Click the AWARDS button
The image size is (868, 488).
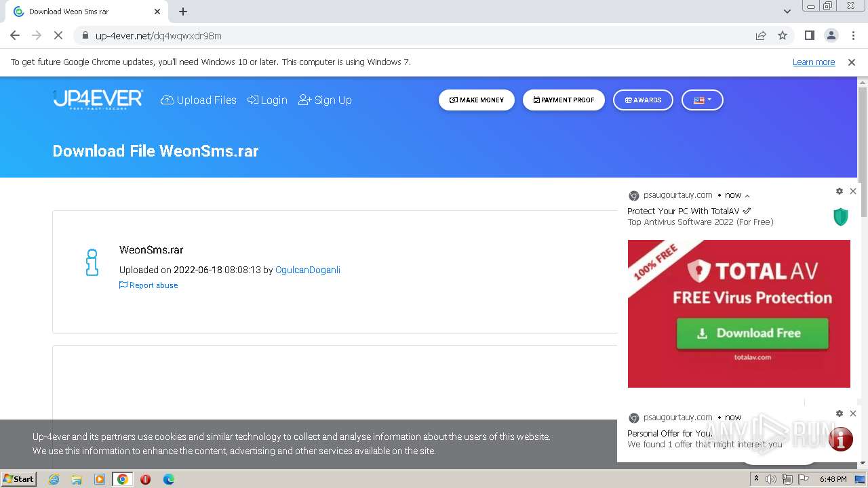[x=643, y=100]
